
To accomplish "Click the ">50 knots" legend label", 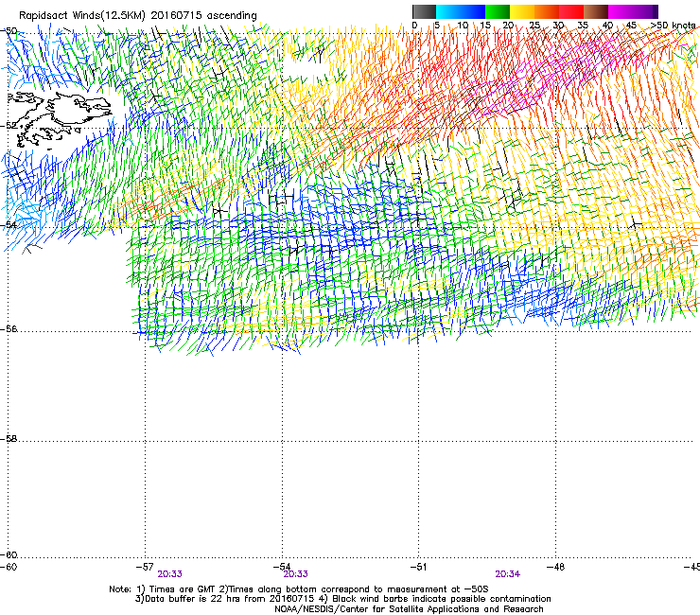I will pos(673,26).
